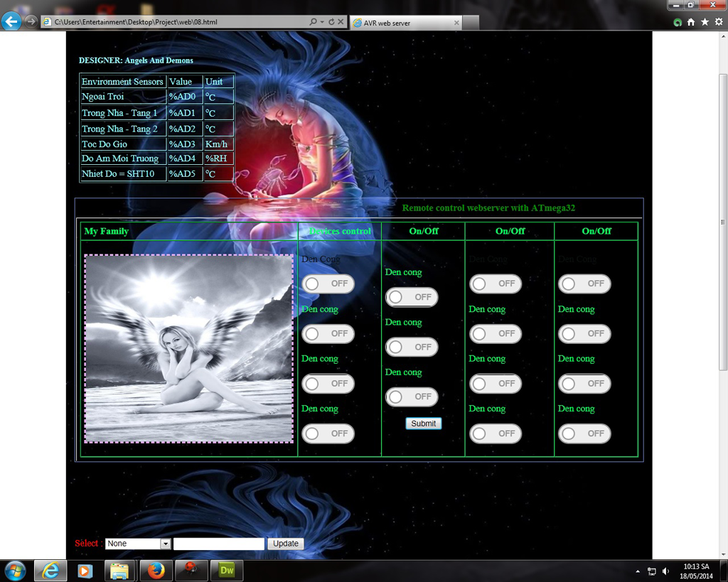Open the Windows Start menu
This screenshot has width=728, height=582.
pyautogui.click(x=15, y=571)
